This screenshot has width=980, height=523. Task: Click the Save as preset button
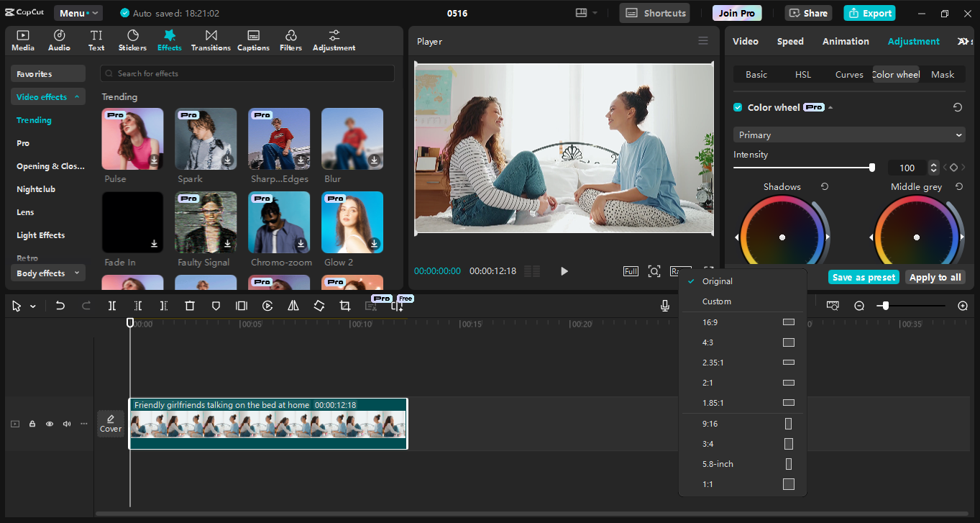tap(863, 276)
